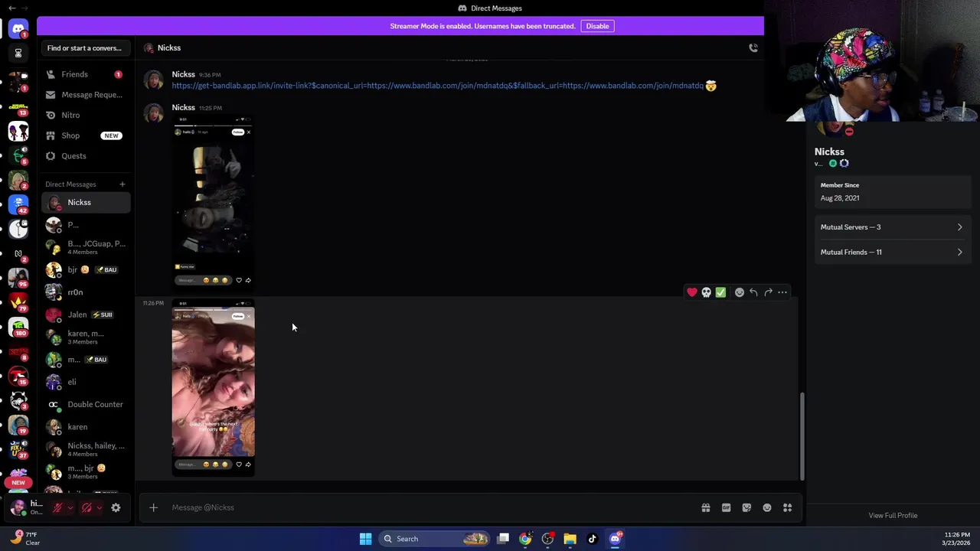
Task: Open Chrome from the taskbar
Action: 525,539
